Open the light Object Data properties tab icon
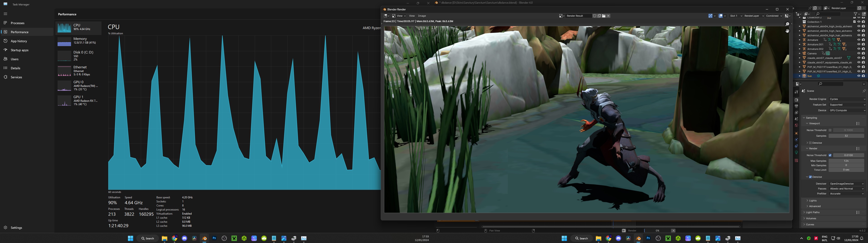This screenshot has height=243, width=868. point(796,153)
